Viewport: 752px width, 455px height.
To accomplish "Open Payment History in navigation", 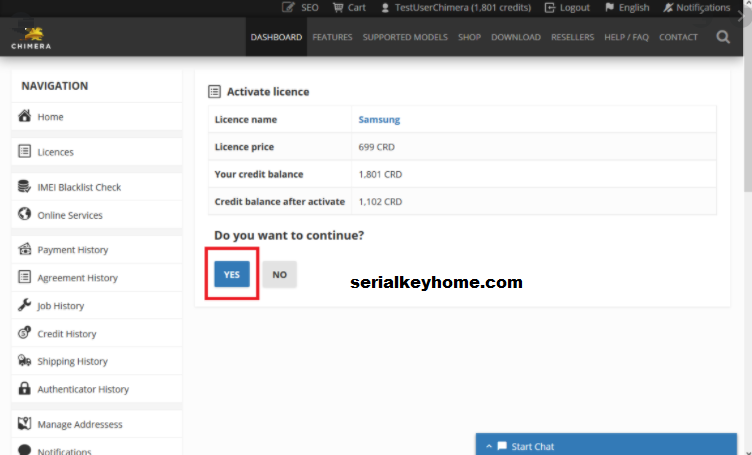I will pos(97,249).
